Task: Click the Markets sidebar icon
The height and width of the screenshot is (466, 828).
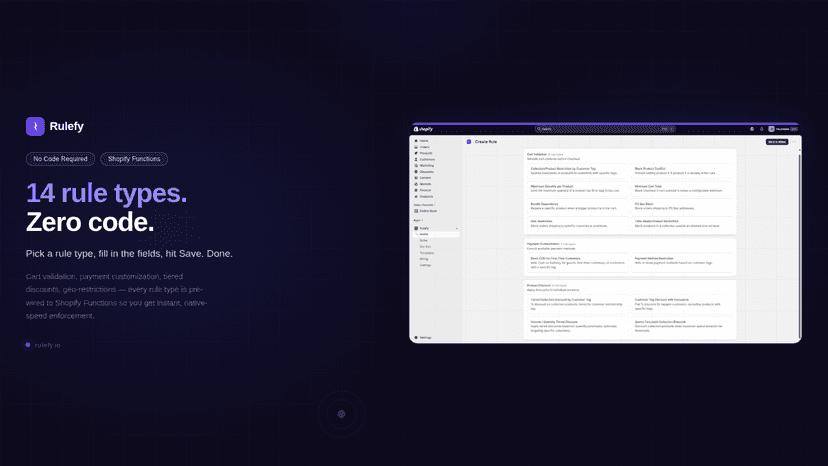Action: coord(416,184)
